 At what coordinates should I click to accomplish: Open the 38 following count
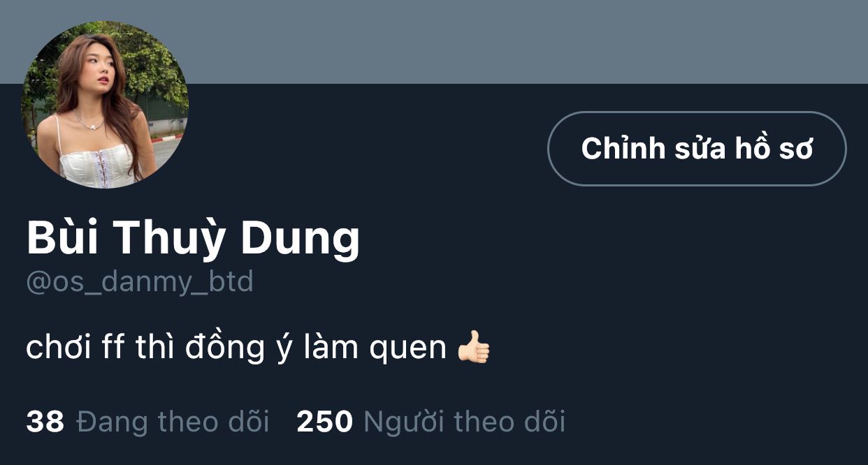45,422
